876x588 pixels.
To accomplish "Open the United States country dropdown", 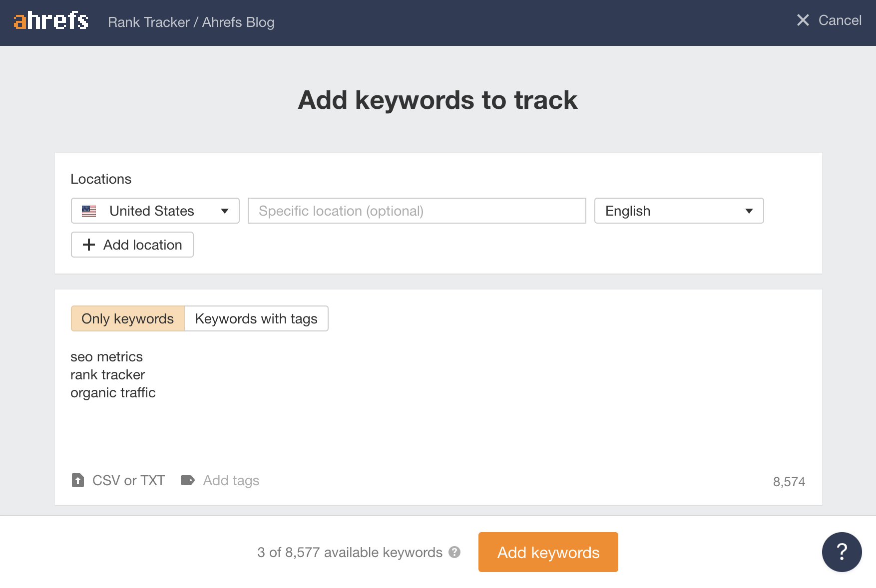I will point(154,211).
